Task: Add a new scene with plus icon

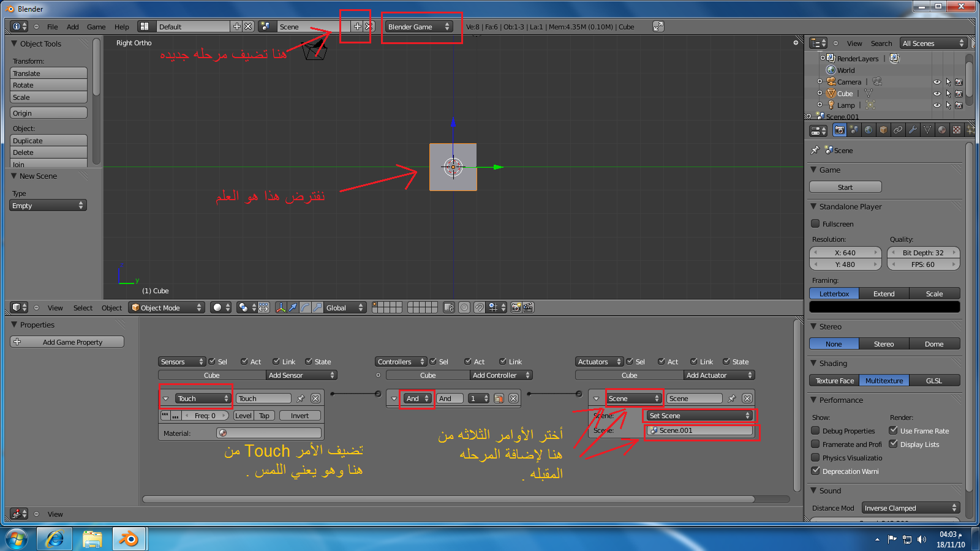Action: 358,26
